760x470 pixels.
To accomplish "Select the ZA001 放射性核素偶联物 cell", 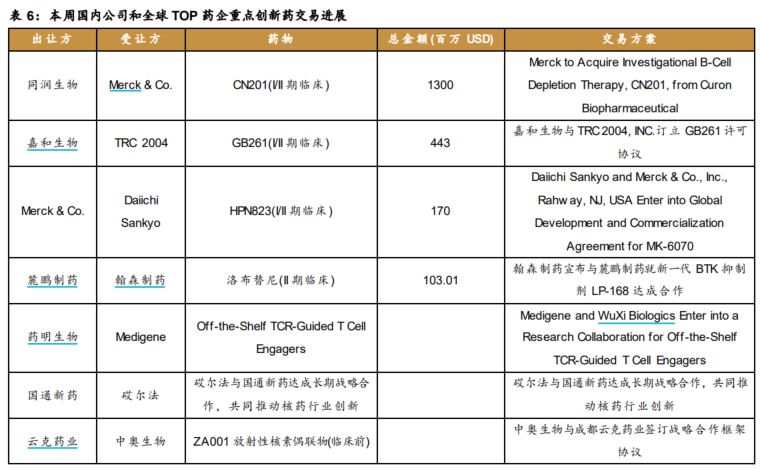I will pyautogui.click(x=281, y=441).
